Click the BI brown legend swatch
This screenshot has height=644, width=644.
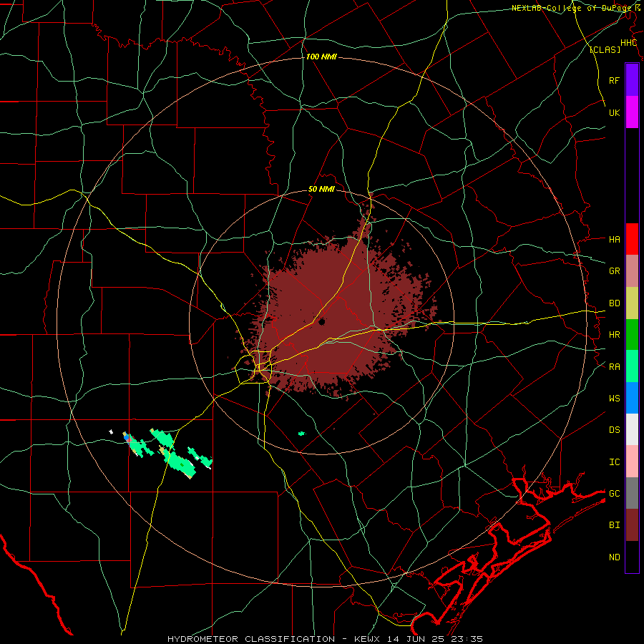click(x=632, y=525)
